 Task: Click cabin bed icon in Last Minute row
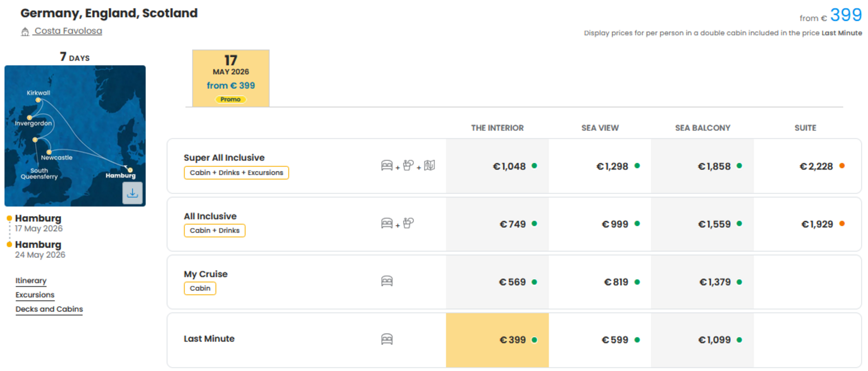(x=387, y=339)
